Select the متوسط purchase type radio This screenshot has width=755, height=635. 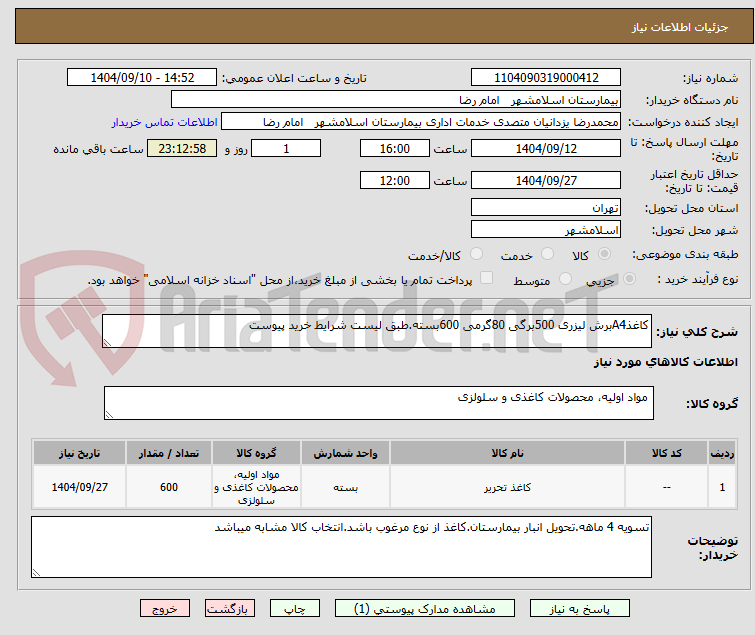tap(565, 279)
